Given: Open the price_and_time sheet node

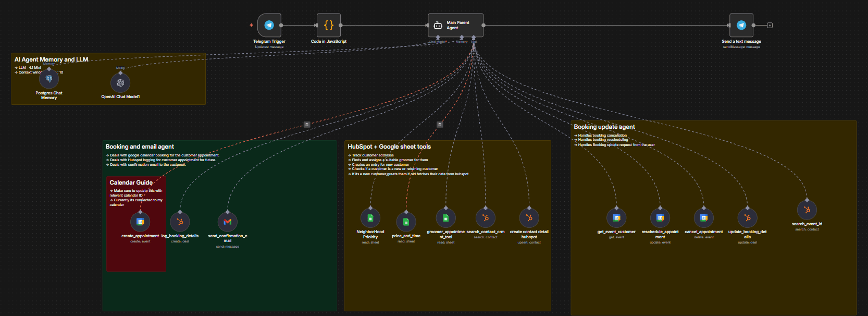Looking at the screenshot, I should point(406,222).
